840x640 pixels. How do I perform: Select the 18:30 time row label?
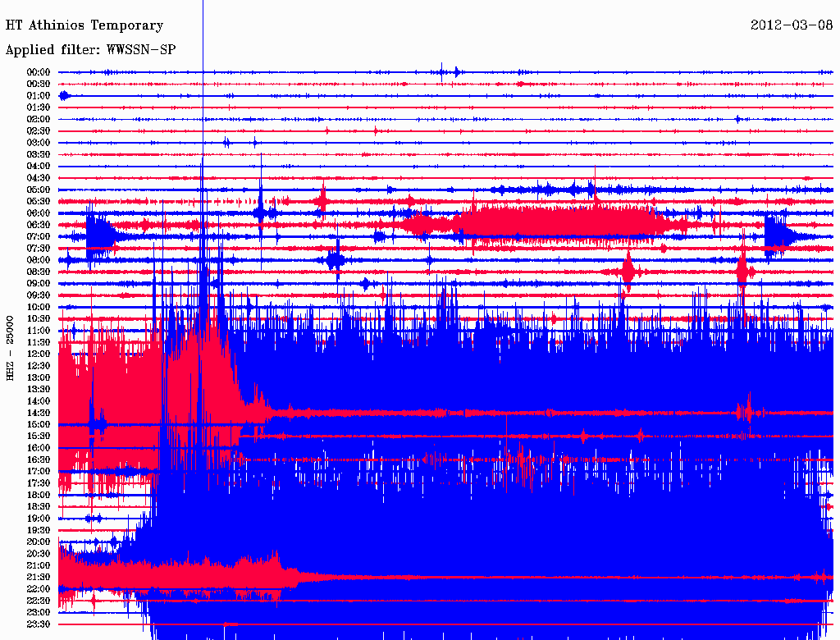click(x=39, y=506)
